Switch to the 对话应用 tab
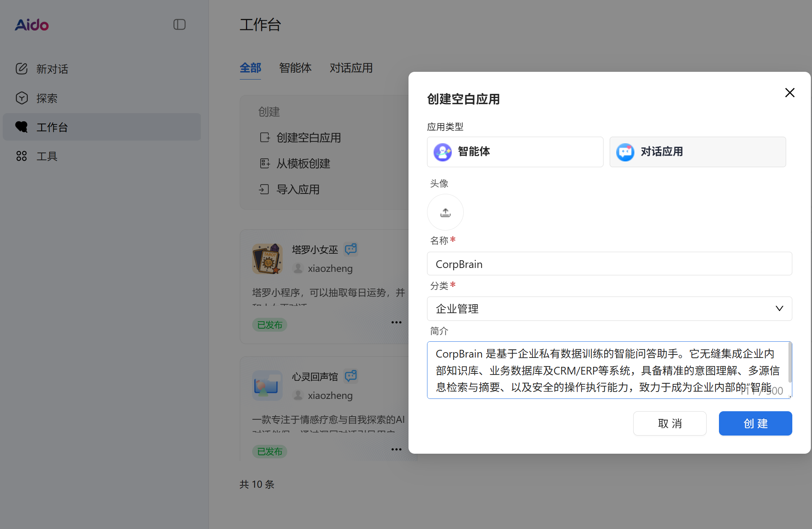Image resolution: width=812 pixels, height=529 pixels. coord(351,68)
